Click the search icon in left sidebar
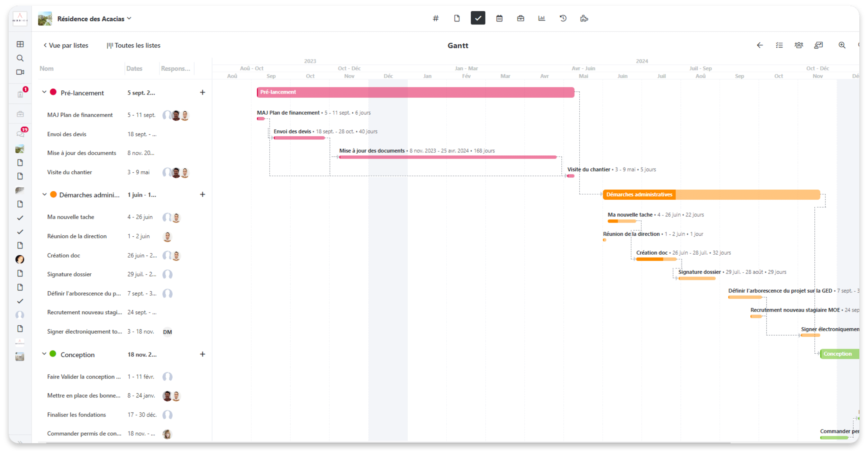The width and height of the screenshot is (868, 455). pos(20,58)
